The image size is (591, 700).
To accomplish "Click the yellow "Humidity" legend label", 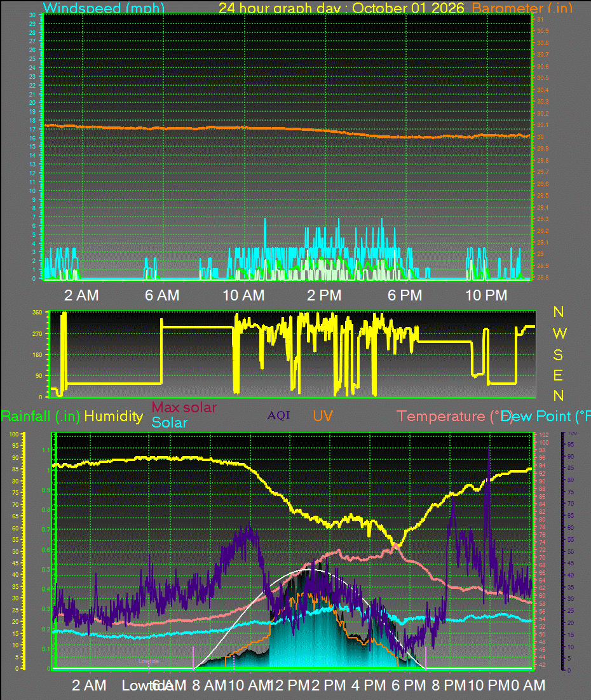I will tap(114, 417).
